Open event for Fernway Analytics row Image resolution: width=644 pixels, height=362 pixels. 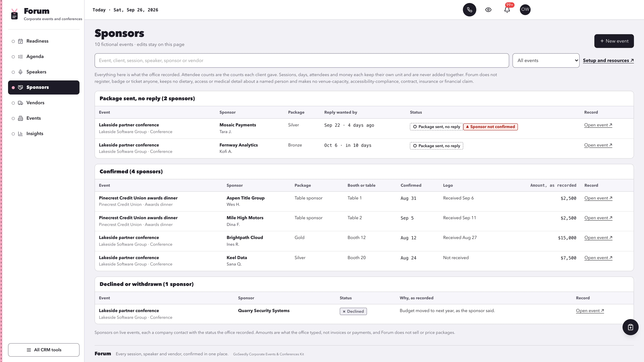point(598,145)
